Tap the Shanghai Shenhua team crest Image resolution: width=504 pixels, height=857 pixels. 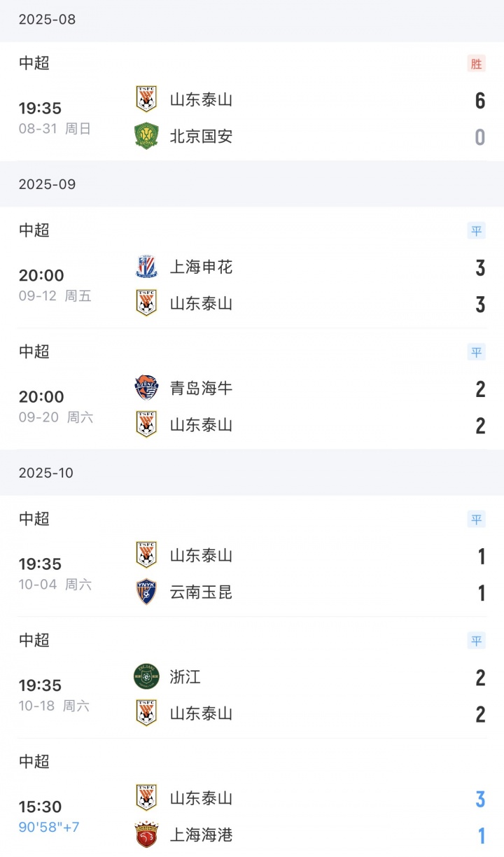tap(146, 267)
